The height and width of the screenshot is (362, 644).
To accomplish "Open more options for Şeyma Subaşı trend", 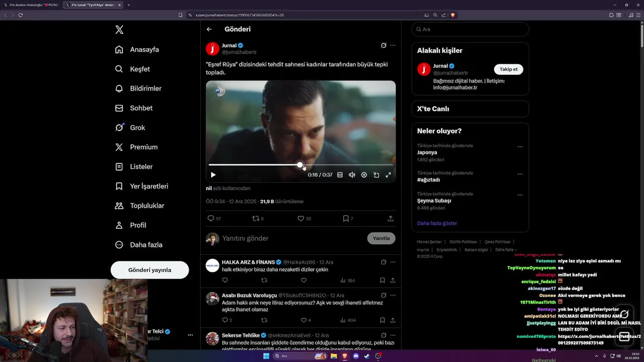I will (520, 195).
